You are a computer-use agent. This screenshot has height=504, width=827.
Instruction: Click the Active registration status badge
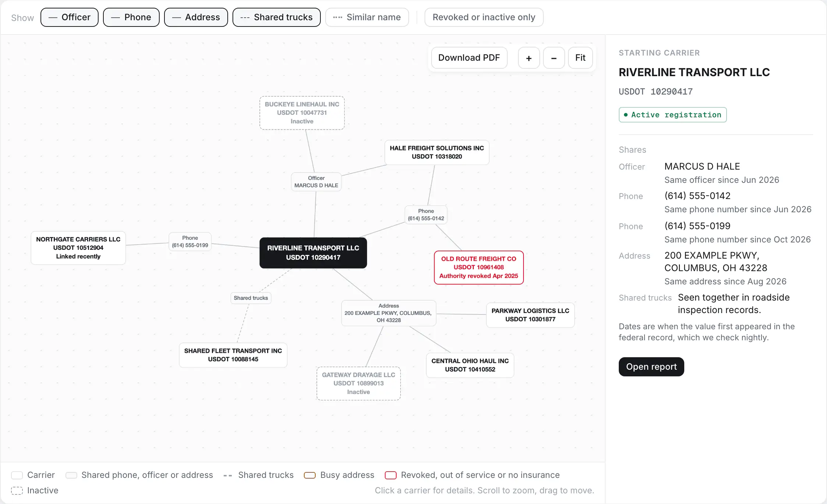(673, 115)
